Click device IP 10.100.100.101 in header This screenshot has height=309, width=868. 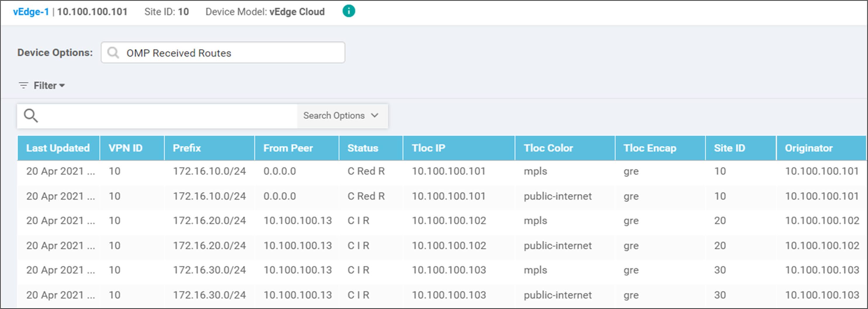coord(92,12)
